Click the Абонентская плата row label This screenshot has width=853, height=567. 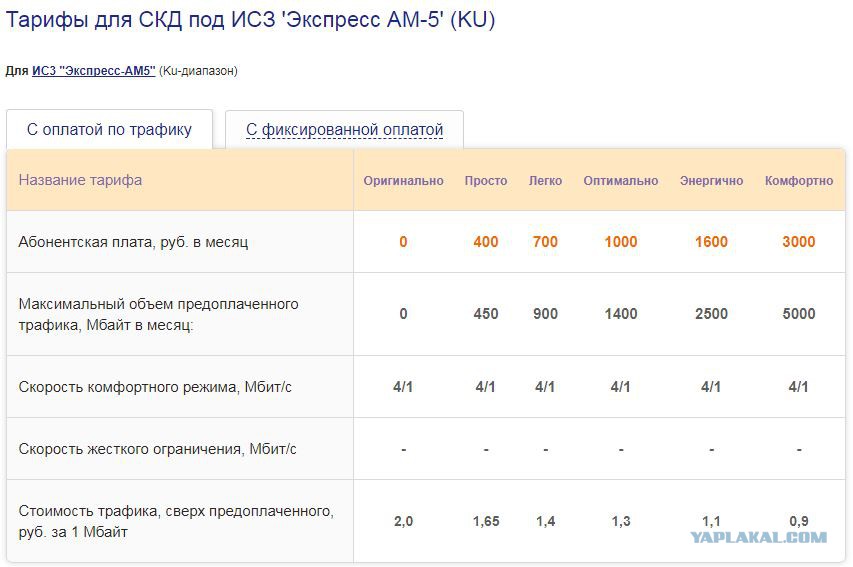click(133, 242)
